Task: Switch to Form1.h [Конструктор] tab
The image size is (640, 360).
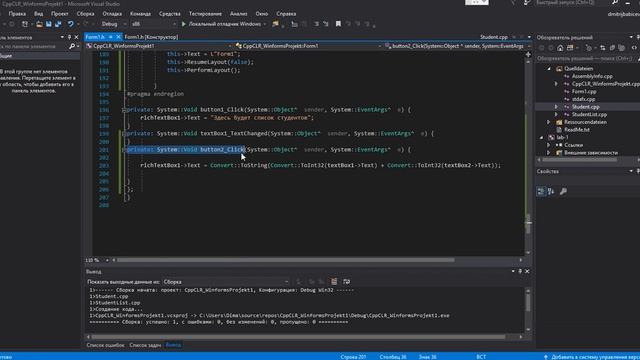Action: pos(151,37)
